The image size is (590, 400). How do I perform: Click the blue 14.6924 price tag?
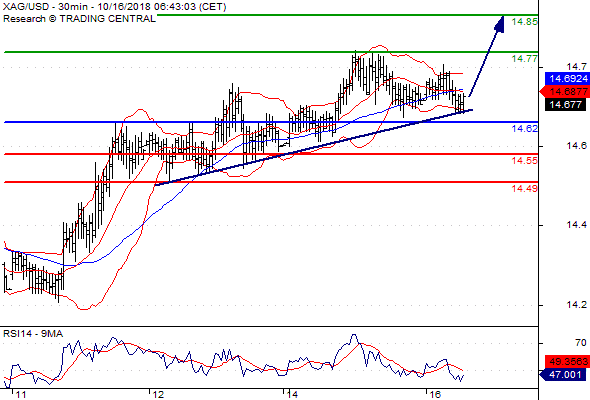[567, 79]
